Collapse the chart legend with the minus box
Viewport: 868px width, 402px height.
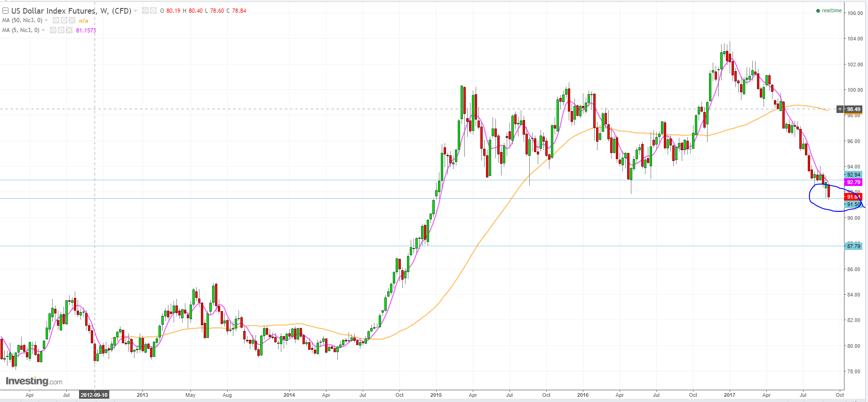[6, 11]
